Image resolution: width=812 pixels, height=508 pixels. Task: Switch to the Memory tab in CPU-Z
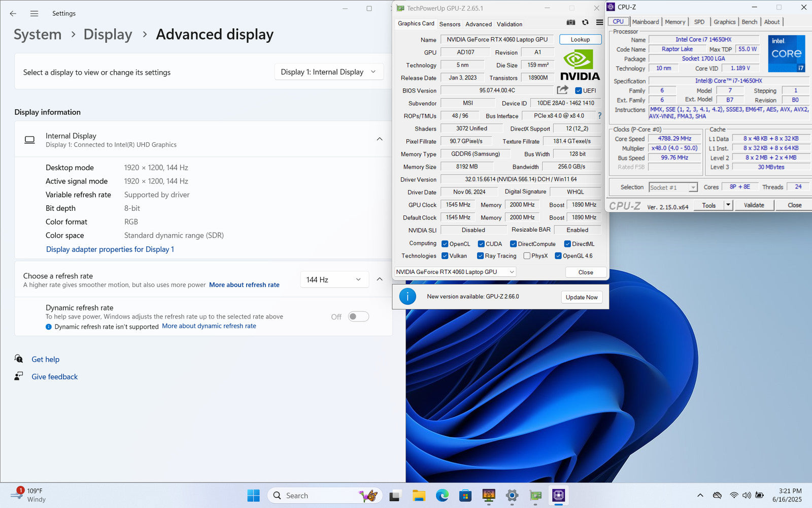(674, 22)
